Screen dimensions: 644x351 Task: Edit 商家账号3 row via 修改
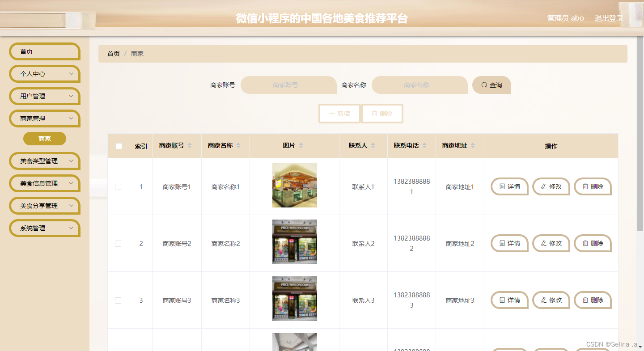551,300
